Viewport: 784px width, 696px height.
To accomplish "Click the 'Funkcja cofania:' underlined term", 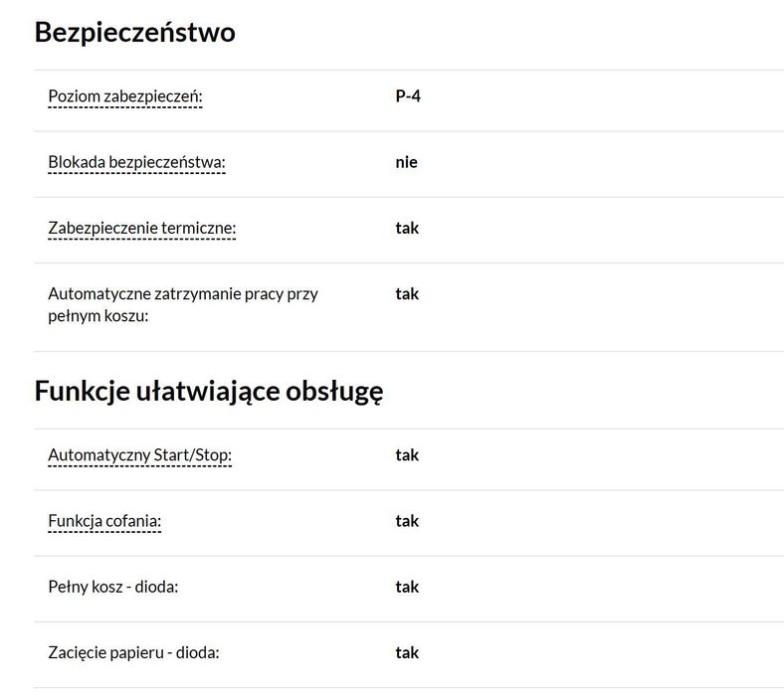I will 104,521.
